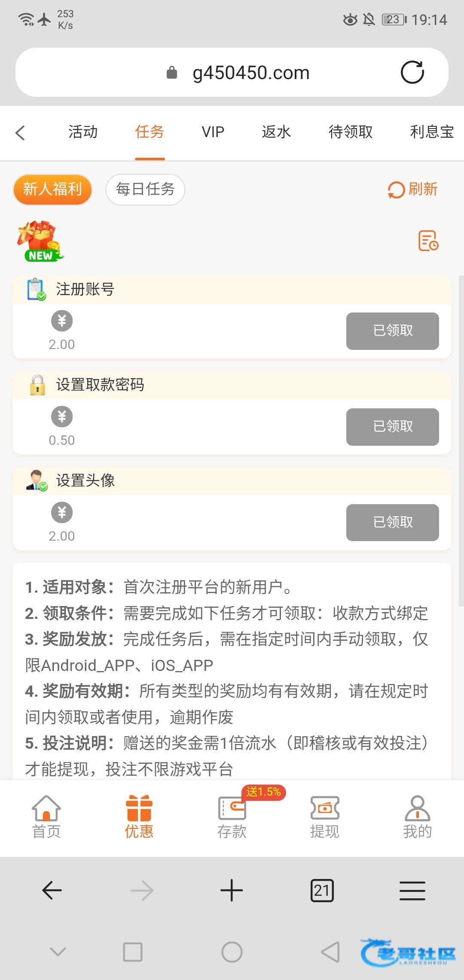
Task: Collapse keyboard with the down chevron
Action: pos(58,952)
